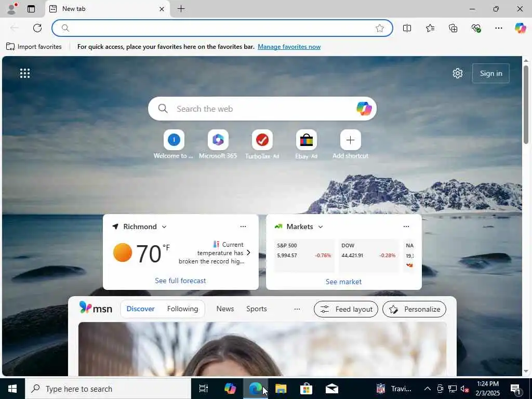Open the Windows Start menu
The height and width of the screenshot is (399, 532).
(x=12, y=389)
